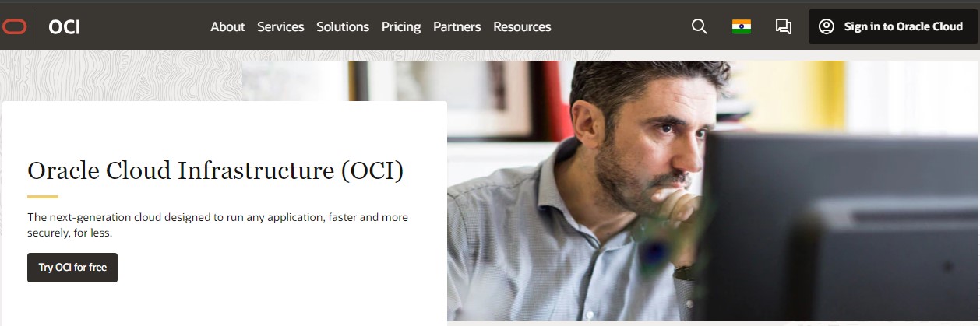
Task: Select Partners in the top navigation
Action: [457, 26]
